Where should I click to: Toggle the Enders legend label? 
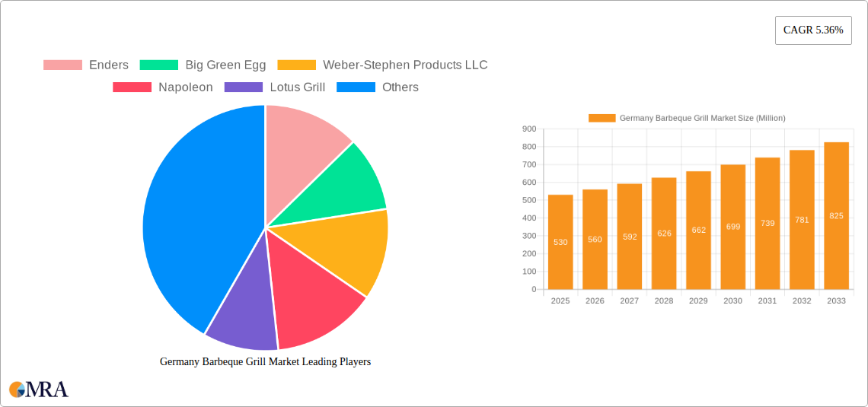point(108,65)
